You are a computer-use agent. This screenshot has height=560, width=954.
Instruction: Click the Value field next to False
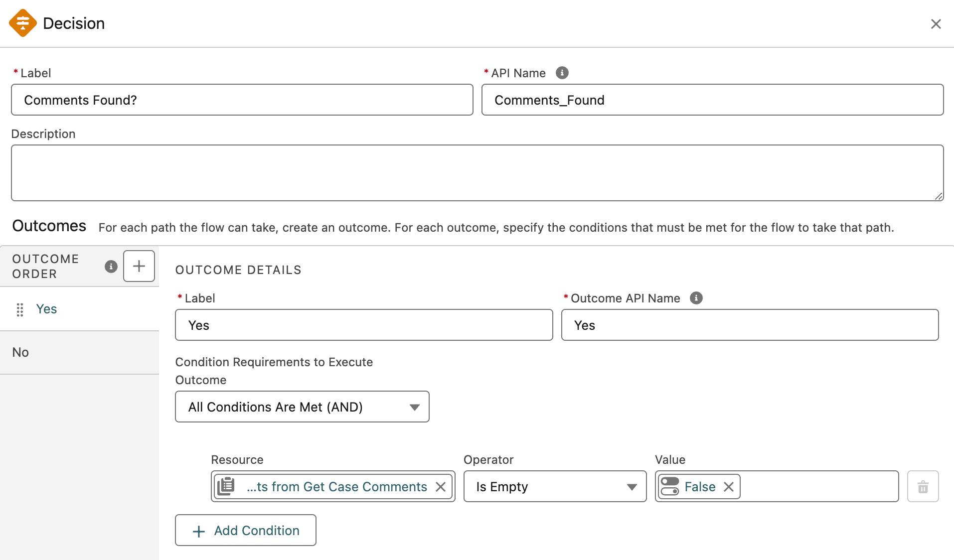818,486
